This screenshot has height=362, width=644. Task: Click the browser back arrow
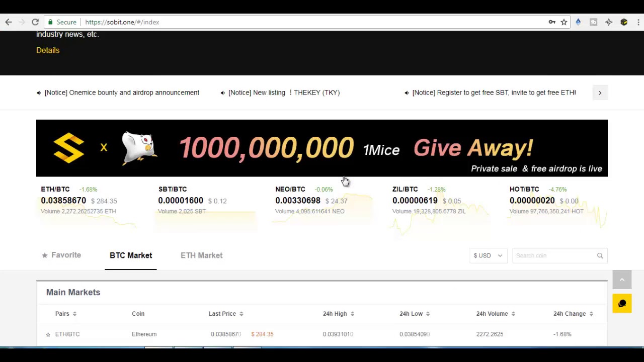(x=9, y=22)
